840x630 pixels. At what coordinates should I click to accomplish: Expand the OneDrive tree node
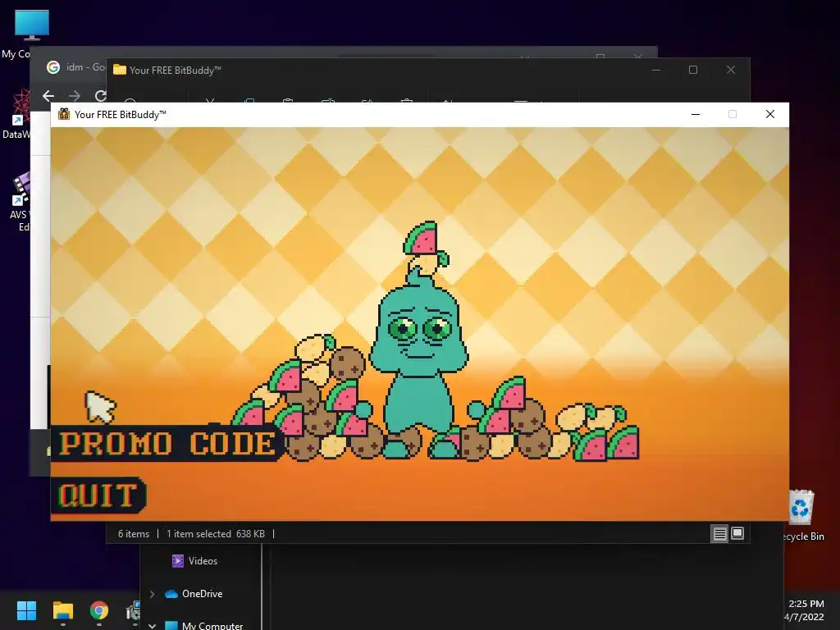[x=152, y=594]
